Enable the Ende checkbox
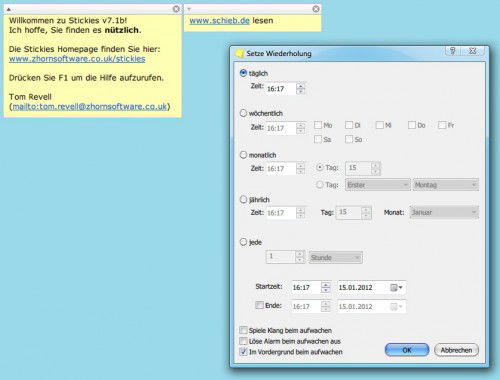The height and width of the screenshot is (380, 500). coord(259,305)
